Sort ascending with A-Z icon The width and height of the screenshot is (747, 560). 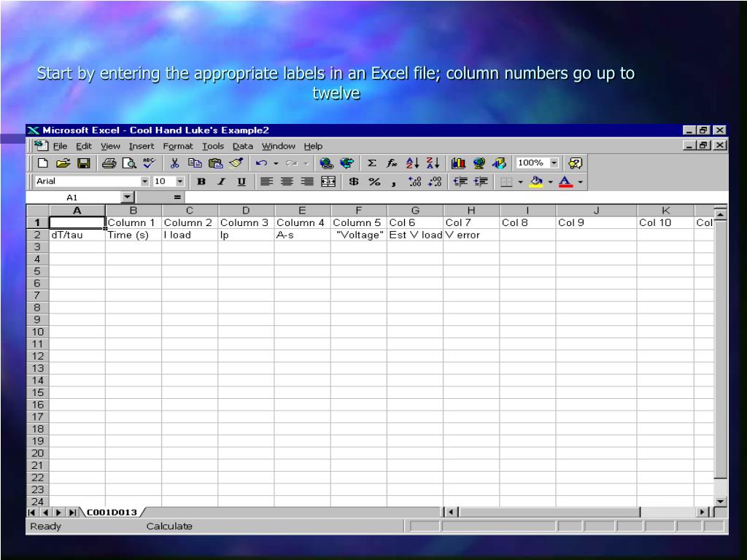pos(412,163)
